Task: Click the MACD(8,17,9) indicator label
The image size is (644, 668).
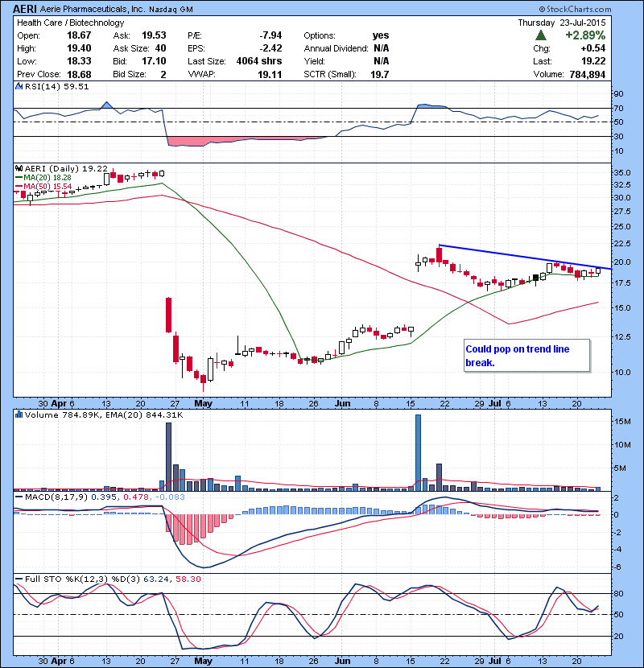Action: tap(57, 497)
